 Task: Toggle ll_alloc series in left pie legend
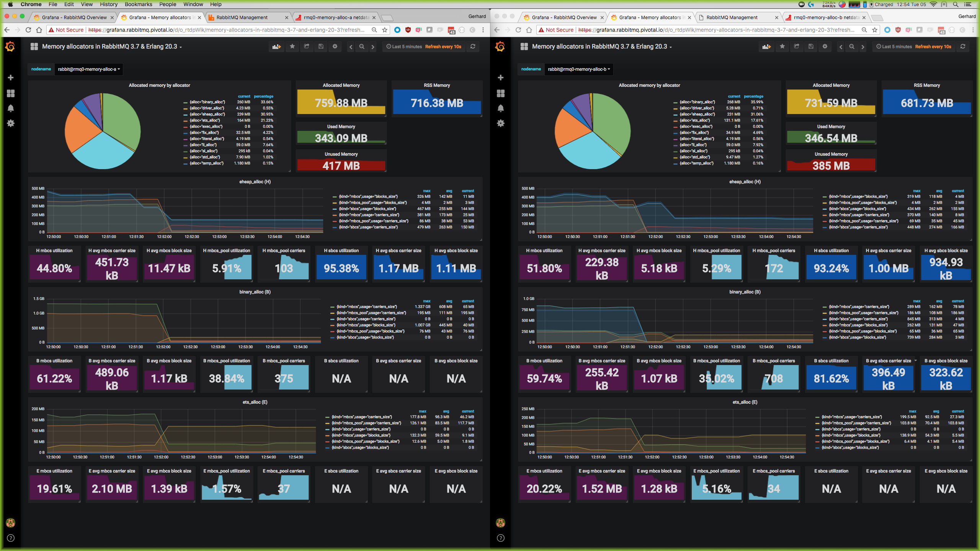point(203,145)
